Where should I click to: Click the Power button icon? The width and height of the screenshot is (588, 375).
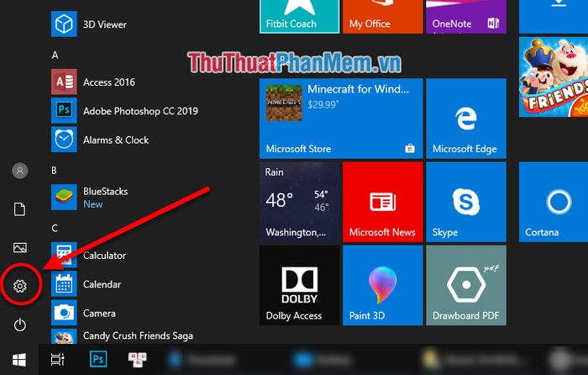tap(20, 325)
